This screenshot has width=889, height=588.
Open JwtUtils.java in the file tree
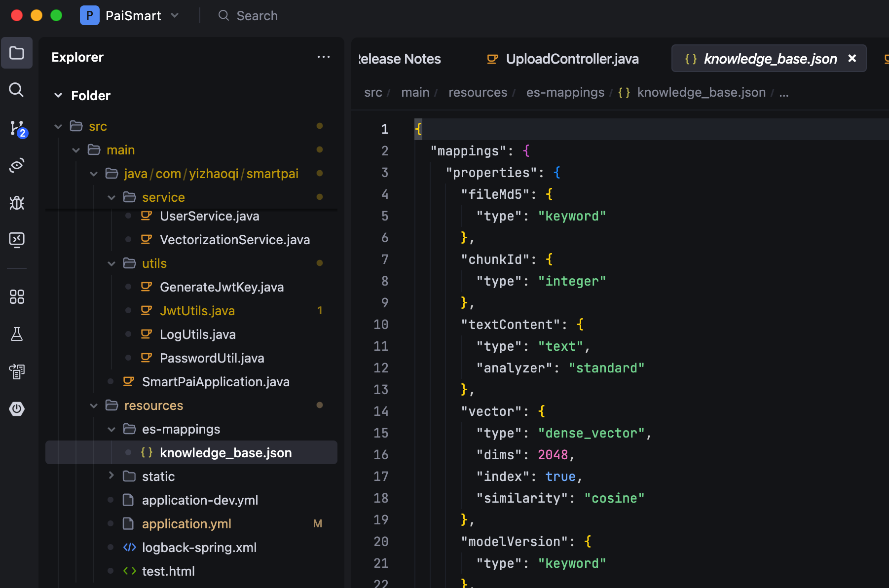(x=197, y=311)
